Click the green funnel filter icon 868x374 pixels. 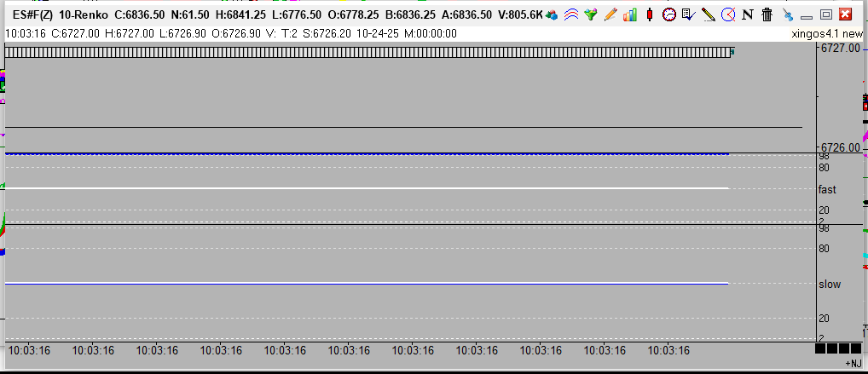tap(591, 14)
